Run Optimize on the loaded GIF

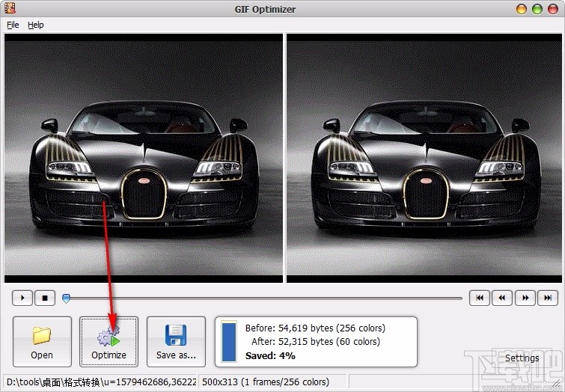(x=109, y=342)
